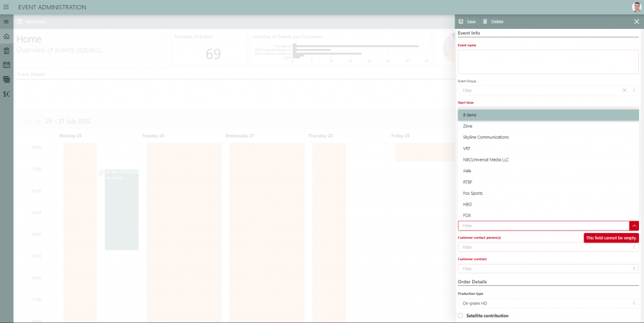Click the Thursday 28 column header

tap(320, 136)
